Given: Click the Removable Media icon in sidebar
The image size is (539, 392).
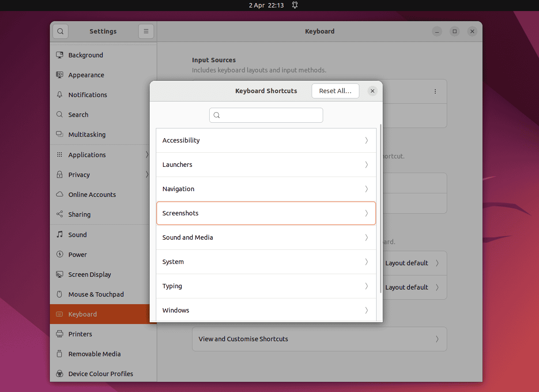Looking at the screenshot, I should tap(60, 354).
